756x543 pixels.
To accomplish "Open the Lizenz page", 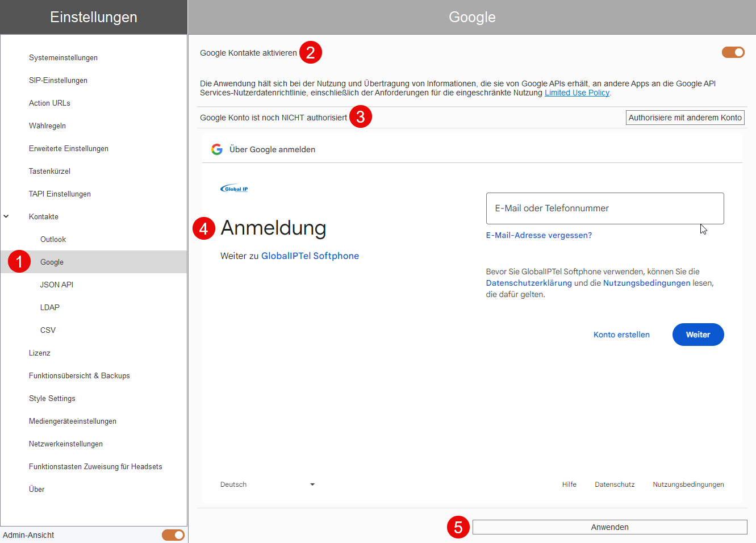I will point(39,353).
